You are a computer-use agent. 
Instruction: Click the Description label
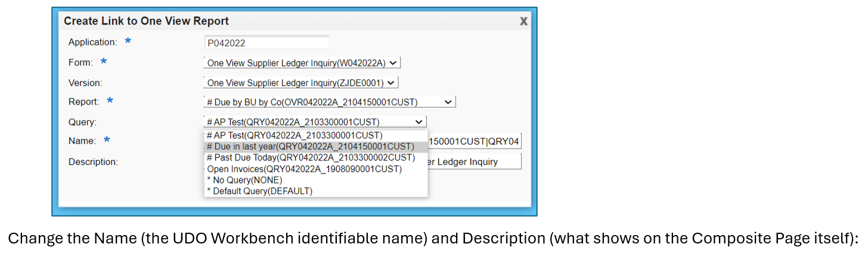(93, 162)
